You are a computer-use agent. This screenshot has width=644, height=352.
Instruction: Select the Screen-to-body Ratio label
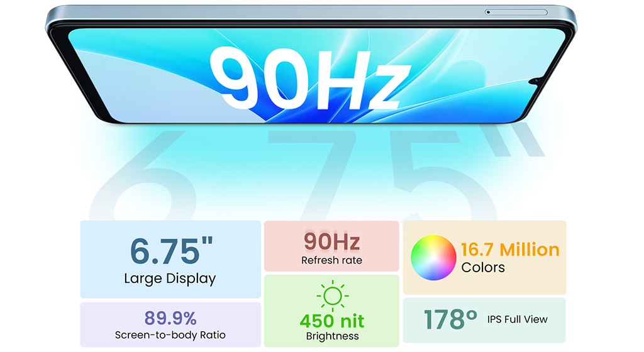(170, 335)
